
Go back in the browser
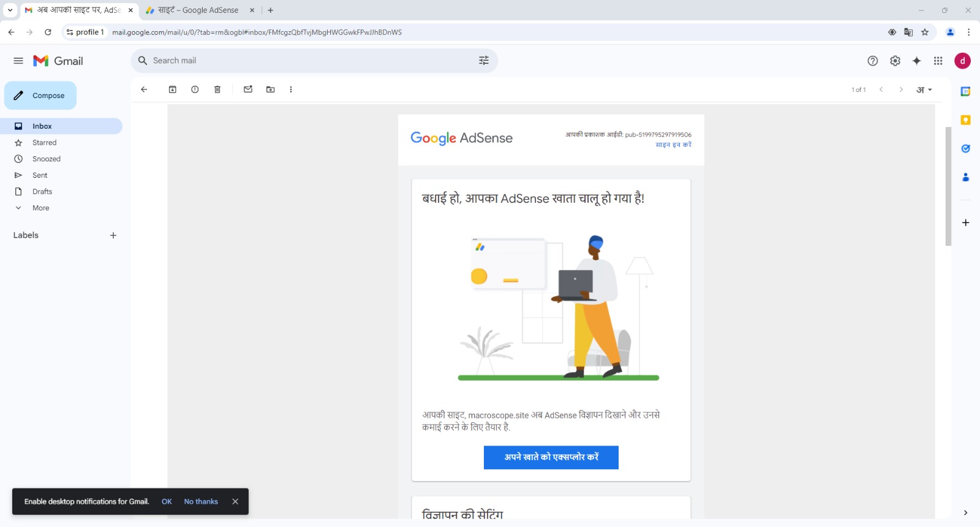(x=11, y=32)
